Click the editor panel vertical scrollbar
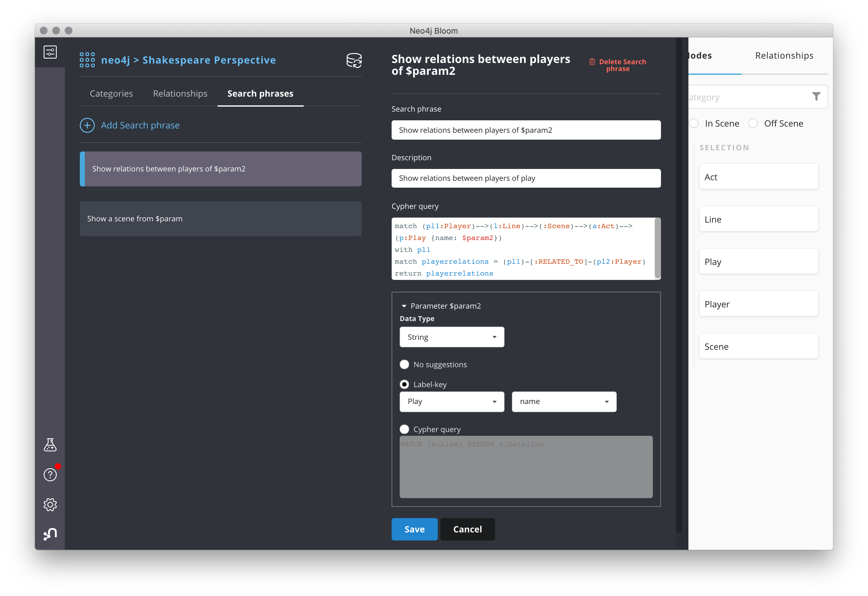This screenshot has height=596, width=868. coord(679,285)
